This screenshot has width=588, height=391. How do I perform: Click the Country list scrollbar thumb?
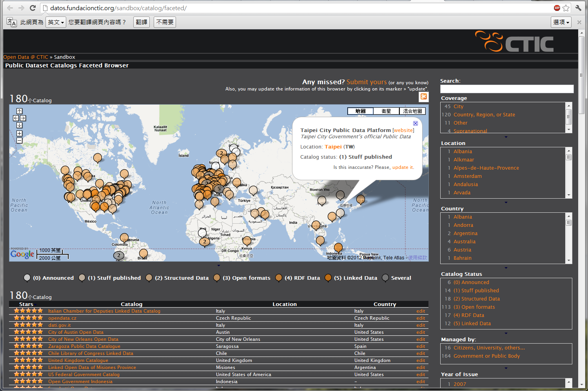[x=569, y=223]
